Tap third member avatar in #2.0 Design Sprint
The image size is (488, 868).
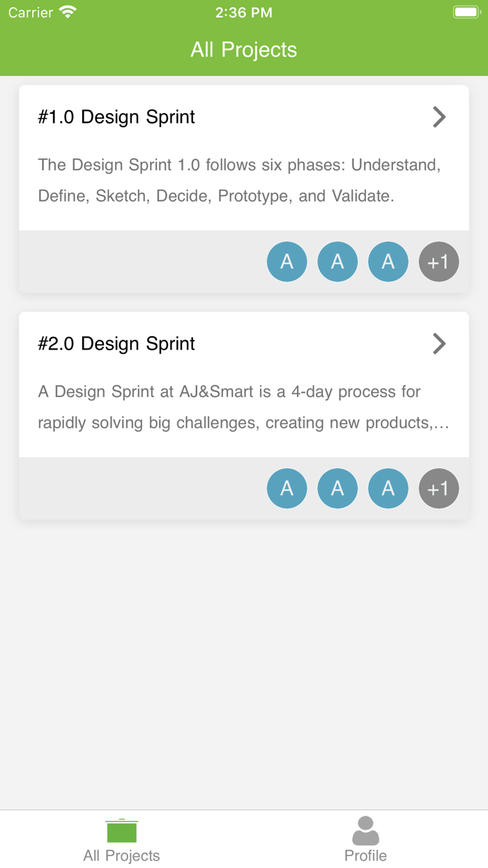tap(388, 488)
